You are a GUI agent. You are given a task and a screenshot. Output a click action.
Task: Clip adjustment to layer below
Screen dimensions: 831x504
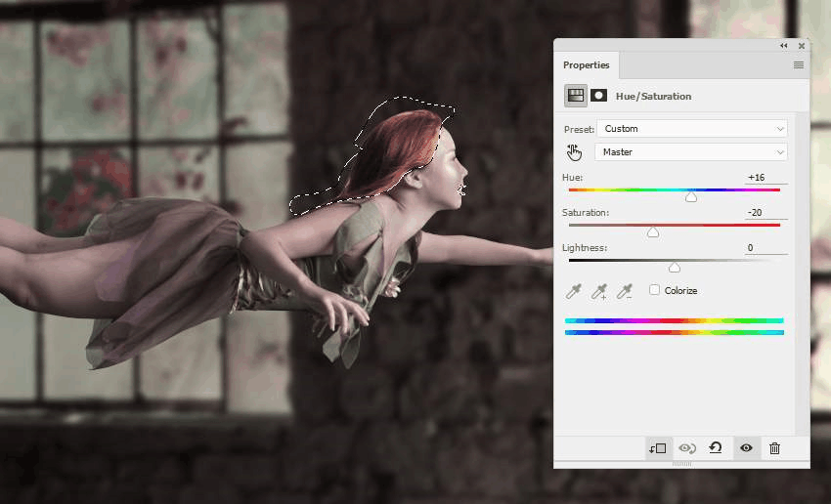click(658, 448)
